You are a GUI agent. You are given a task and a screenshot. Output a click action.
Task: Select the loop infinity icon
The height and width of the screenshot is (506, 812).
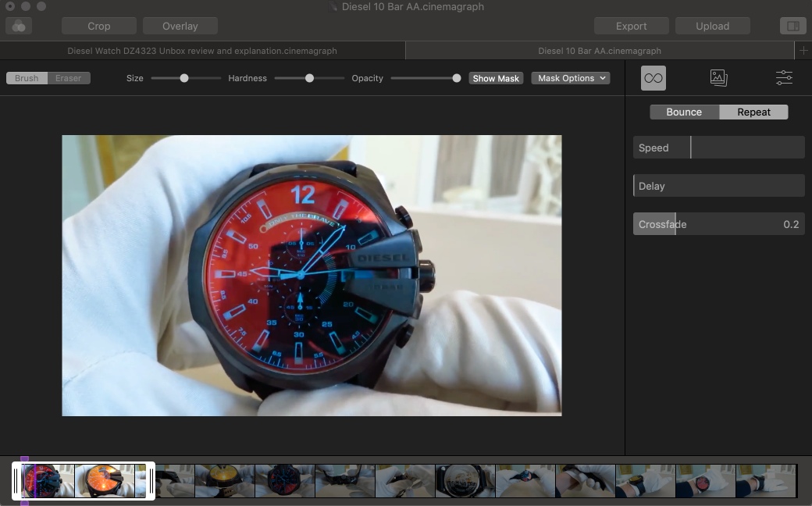pos(653,78)
